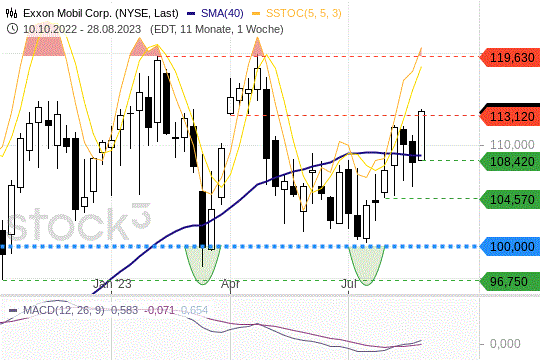Click the text EDT, 11 Monate, 1 Woche
Screen dimensions: 540x360
click(217, 29)
